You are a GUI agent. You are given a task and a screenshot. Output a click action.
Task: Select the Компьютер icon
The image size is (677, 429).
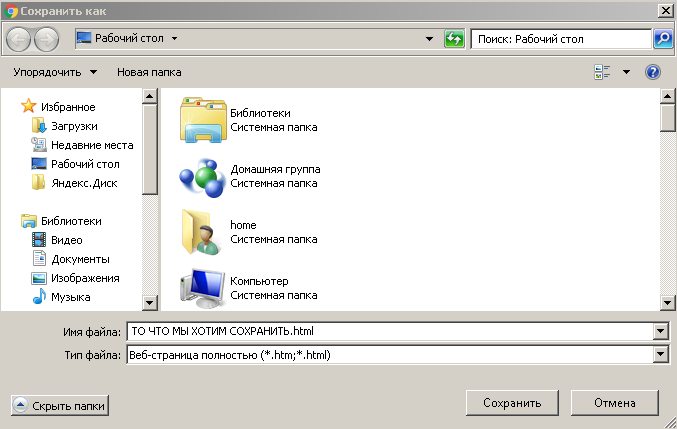click(202, 288)
